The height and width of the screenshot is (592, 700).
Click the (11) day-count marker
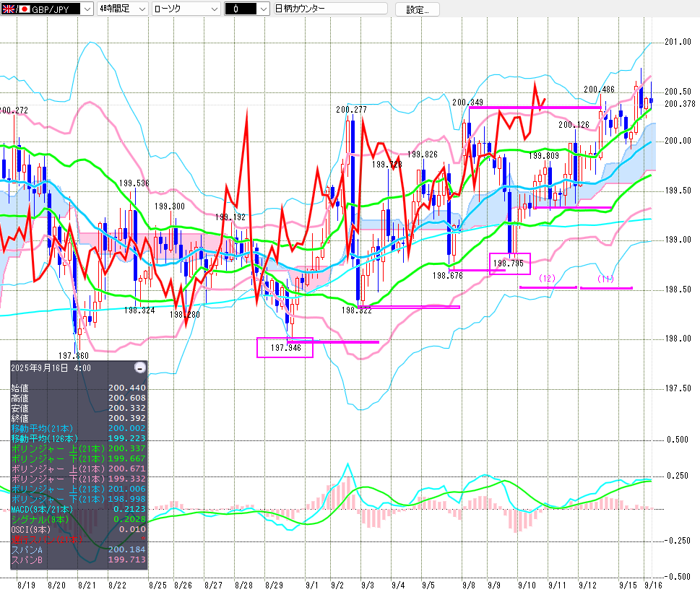[606, 279]
